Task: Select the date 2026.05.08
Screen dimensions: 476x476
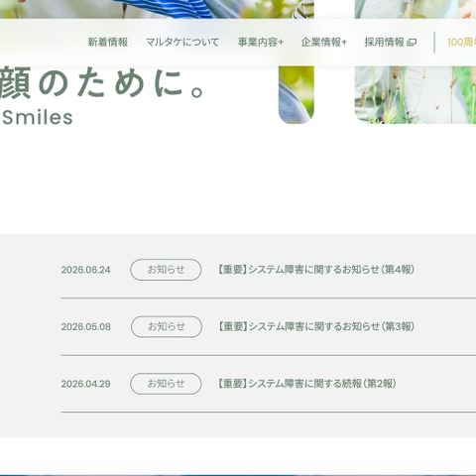Action: (x=85, y=327)
